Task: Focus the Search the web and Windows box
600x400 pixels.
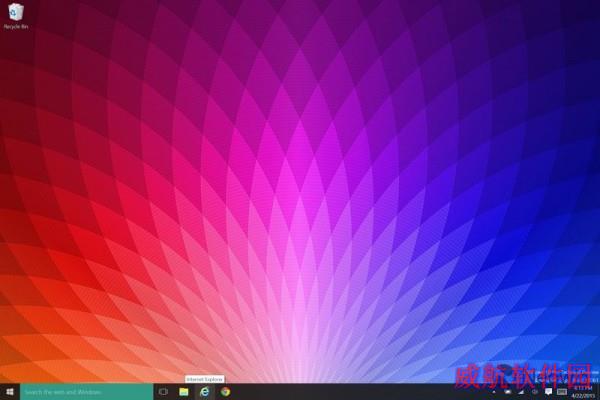Action: (x=86, y=392)
